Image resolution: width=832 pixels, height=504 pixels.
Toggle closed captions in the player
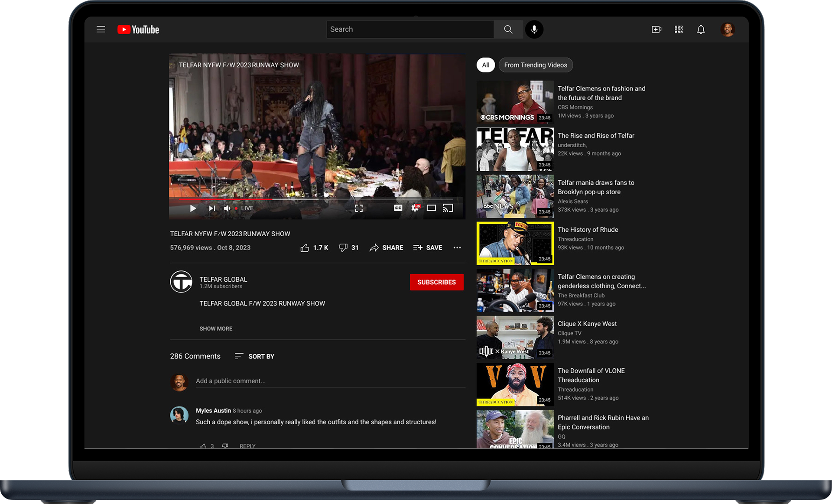click(398, 208)
